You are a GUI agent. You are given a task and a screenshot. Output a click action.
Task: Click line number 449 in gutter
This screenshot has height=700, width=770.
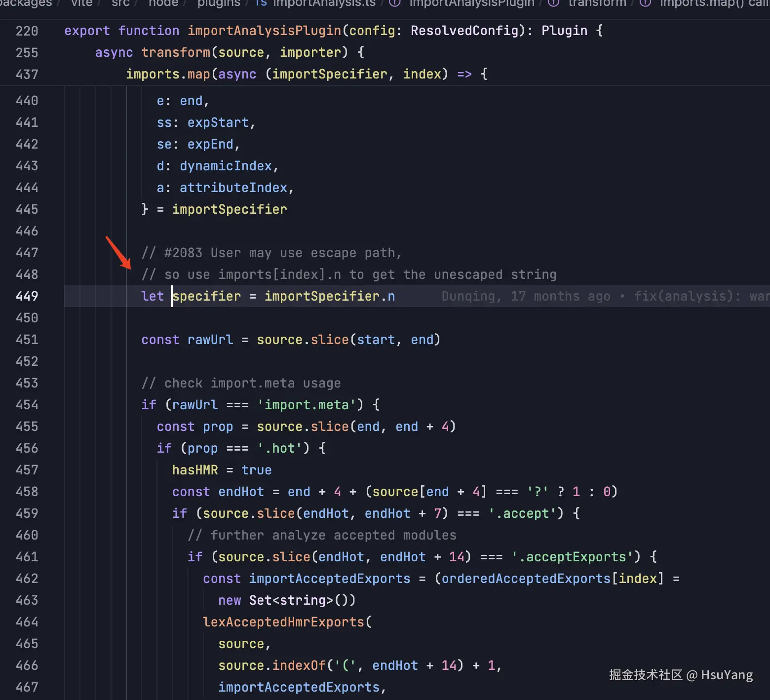pyautogui.click(x=27, y=296)
